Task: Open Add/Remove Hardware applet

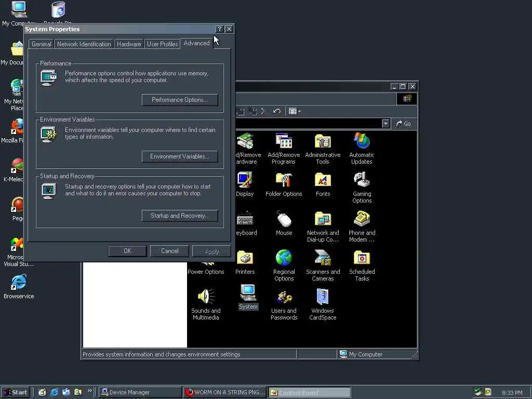Action: tap(247, 149)
